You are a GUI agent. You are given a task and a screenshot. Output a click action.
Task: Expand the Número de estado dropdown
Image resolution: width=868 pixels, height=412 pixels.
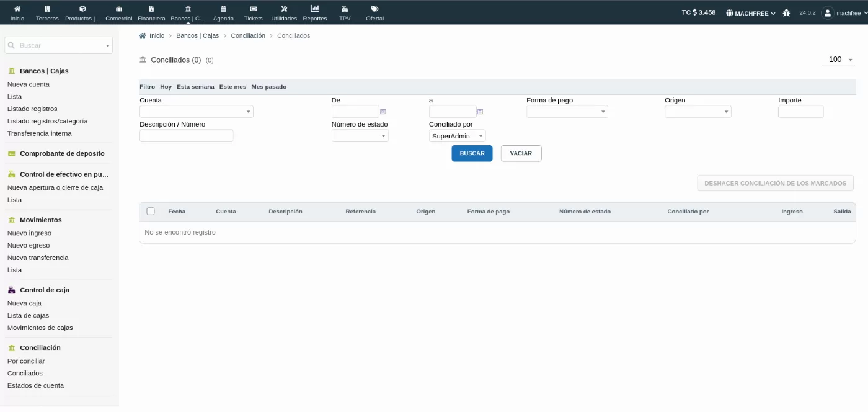point(360,136)
